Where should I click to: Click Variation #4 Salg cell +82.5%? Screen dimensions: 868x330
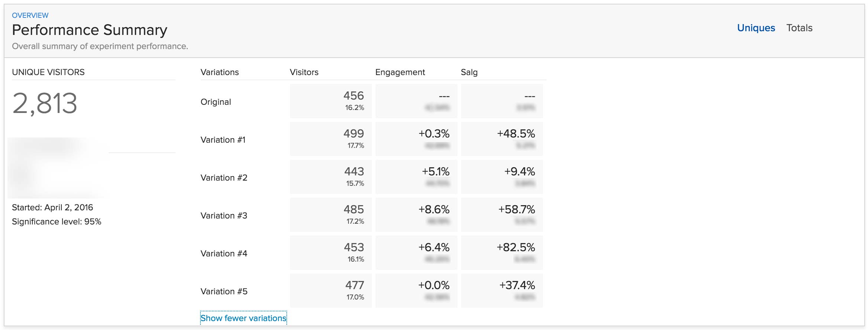coord(502,253)
